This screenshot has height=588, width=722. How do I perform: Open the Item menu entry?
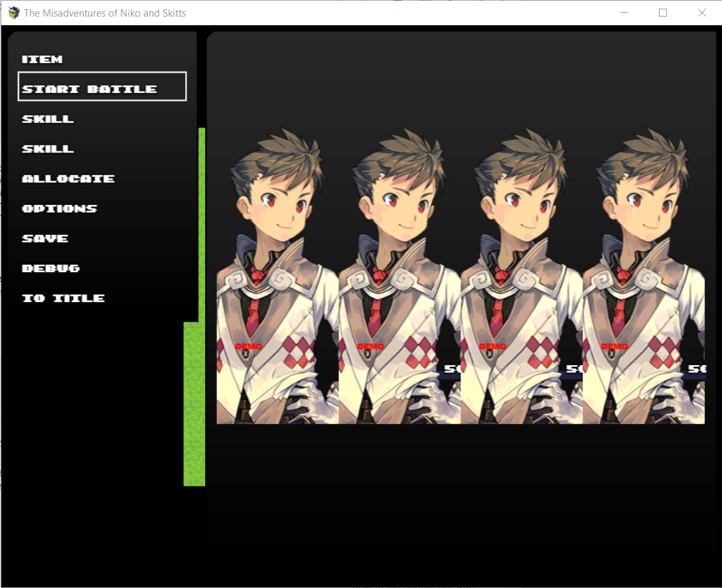(42, 60)
